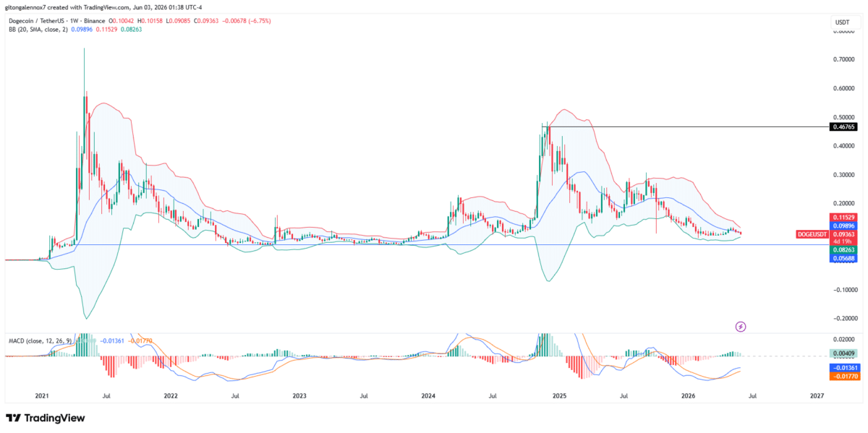
Task: Click the blue 0.09896 basis axis label
Action: pyautogui.click(x=843, y=226)
